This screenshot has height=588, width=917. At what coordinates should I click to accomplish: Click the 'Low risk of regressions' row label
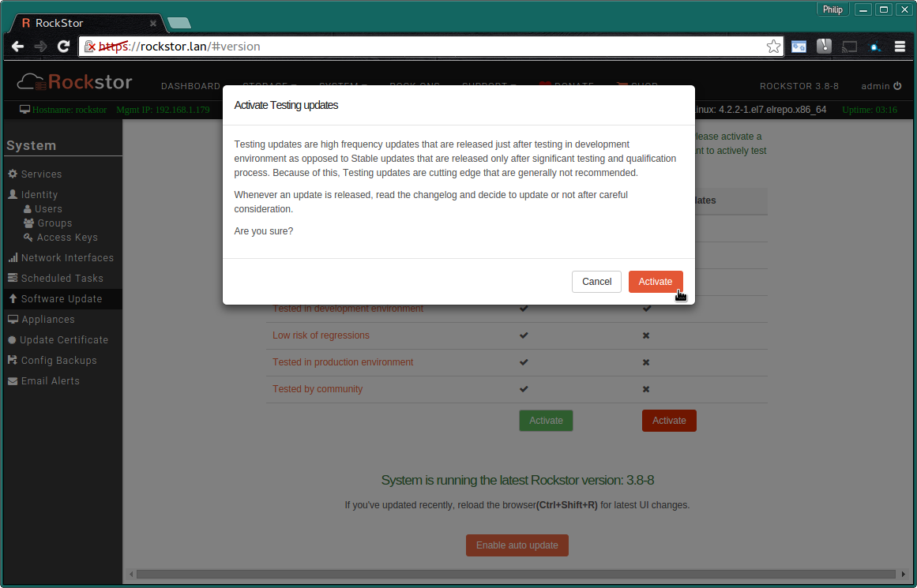[x=321, y=335]
